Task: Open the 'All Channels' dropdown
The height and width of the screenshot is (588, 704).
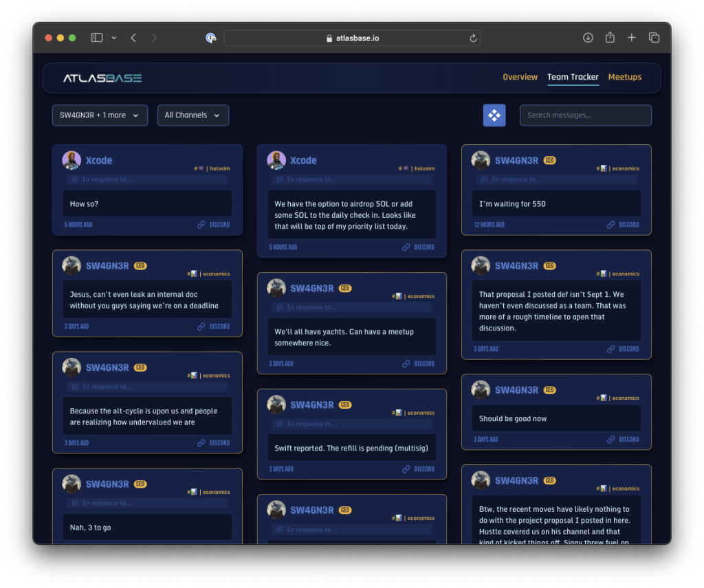Action: 193,115
